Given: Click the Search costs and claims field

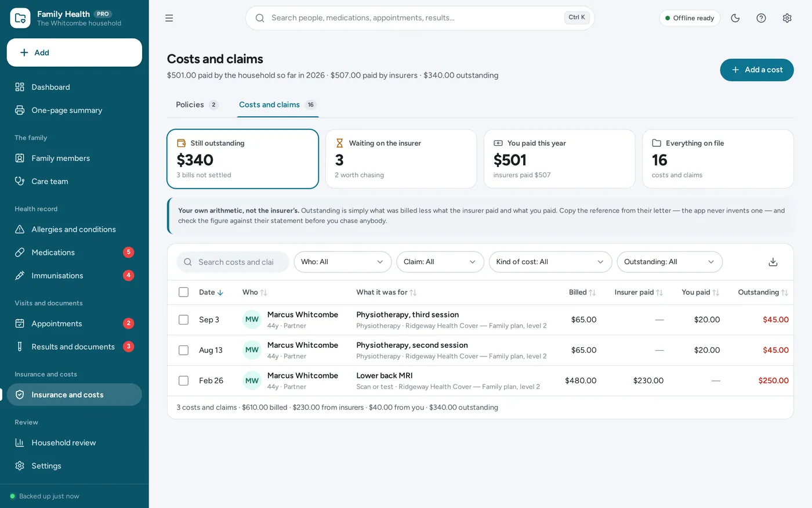Looking at the screenshot, I should pyautogui.click(x=233, y=262).
